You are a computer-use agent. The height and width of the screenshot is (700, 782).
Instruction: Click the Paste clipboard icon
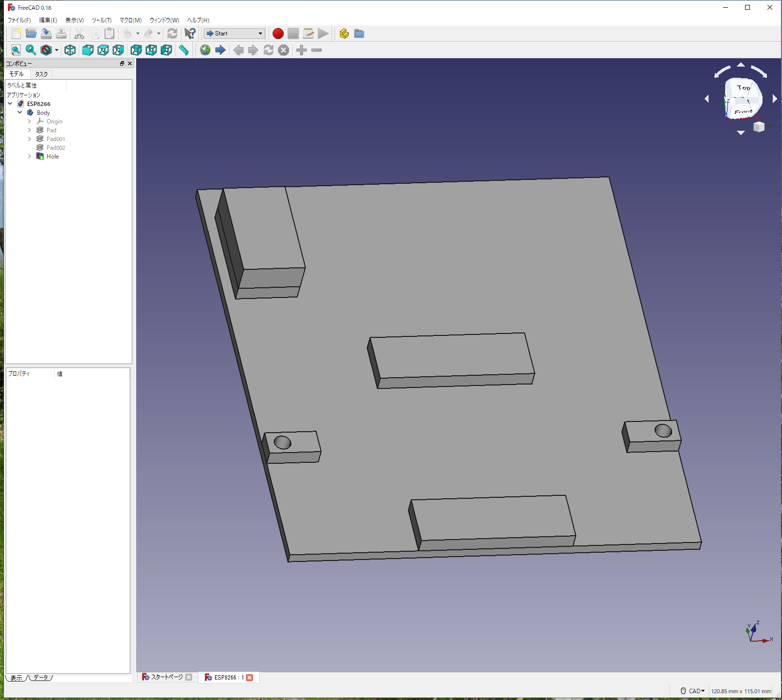click(x=109, y=34)
